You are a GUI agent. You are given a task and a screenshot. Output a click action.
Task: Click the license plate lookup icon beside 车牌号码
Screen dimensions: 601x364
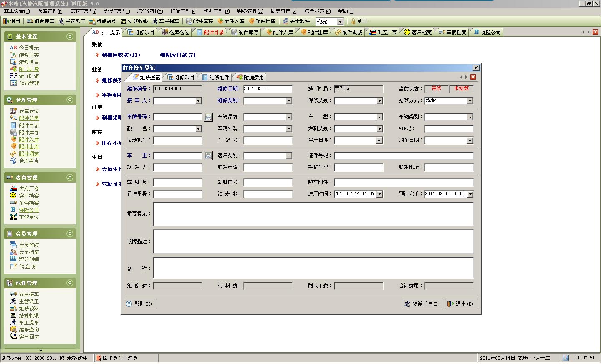tap(208, 117)
